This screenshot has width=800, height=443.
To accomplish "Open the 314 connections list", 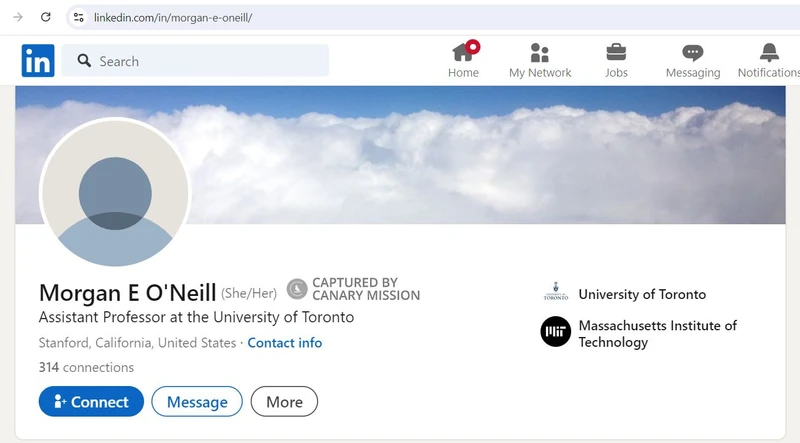I will (86, 367).
